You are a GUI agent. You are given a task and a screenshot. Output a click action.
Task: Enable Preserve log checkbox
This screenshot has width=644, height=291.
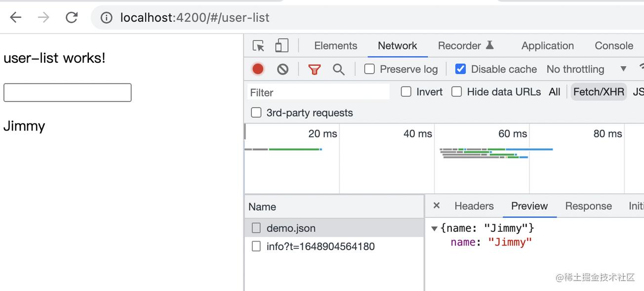[x=369, y=69]
